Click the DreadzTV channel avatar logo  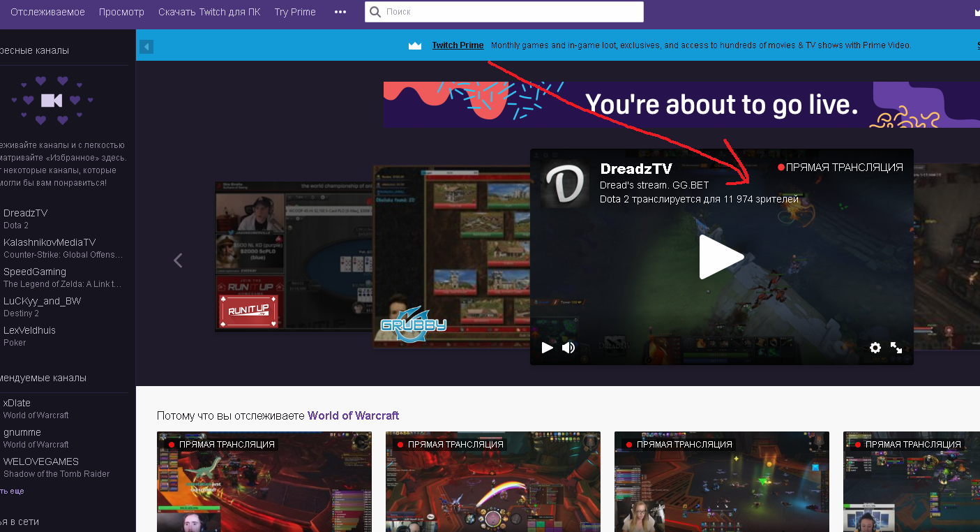pyautogui.click(x=566, y=184)
